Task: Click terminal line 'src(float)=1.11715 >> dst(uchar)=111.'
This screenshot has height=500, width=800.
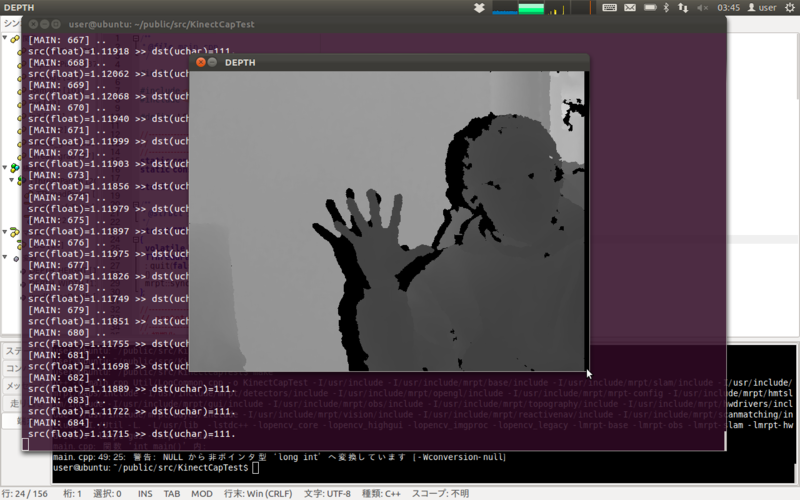Action: click(132, 434)
